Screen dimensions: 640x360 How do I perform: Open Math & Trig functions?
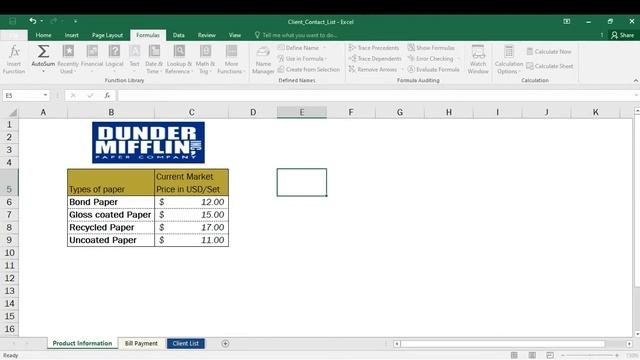click(205, 60)
